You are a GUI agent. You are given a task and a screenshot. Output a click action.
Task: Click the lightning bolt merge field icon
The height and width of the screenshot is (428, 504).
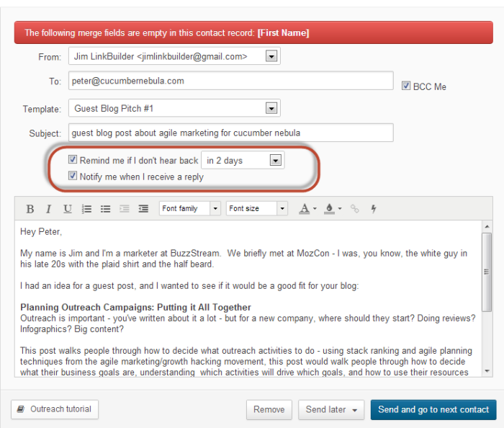click(x=374, y=209)
